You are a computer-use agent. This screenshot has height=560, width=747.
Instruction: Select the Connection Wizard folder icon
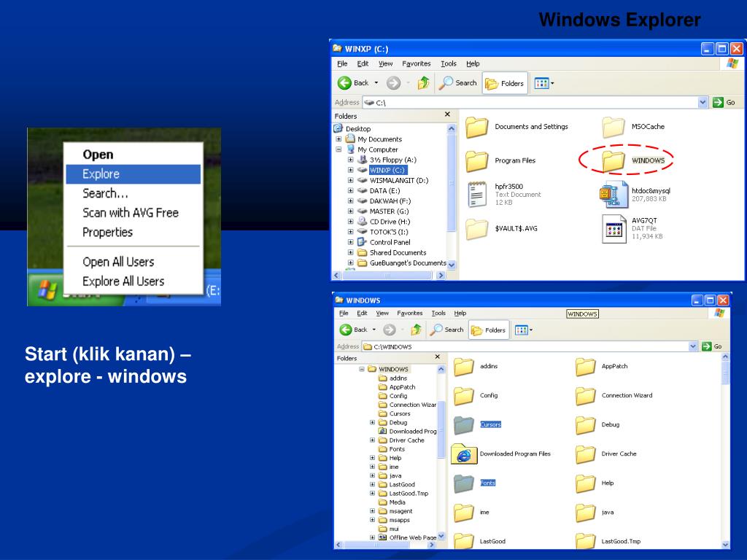point(586,396)
